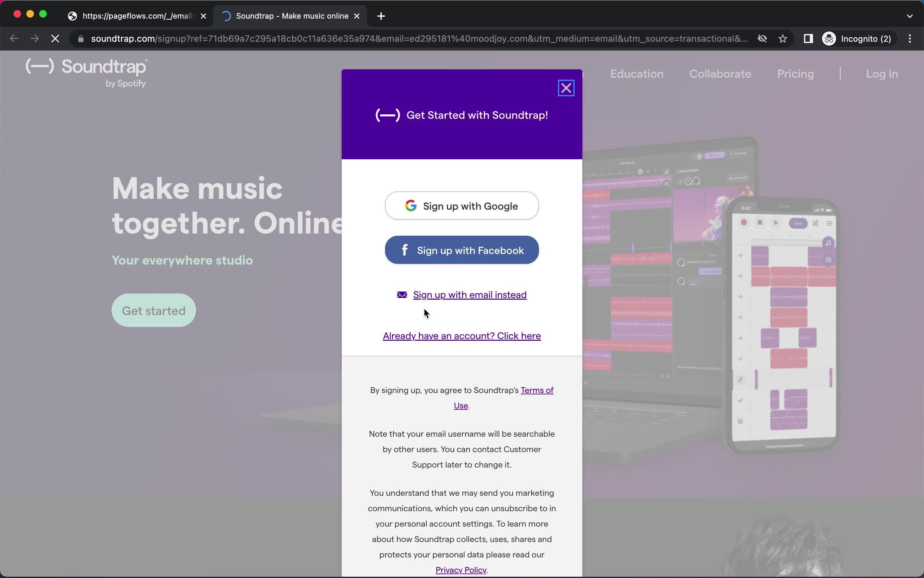Open the Collaborate nav menu
The image size is (924, 578).
tap(720, 74)
